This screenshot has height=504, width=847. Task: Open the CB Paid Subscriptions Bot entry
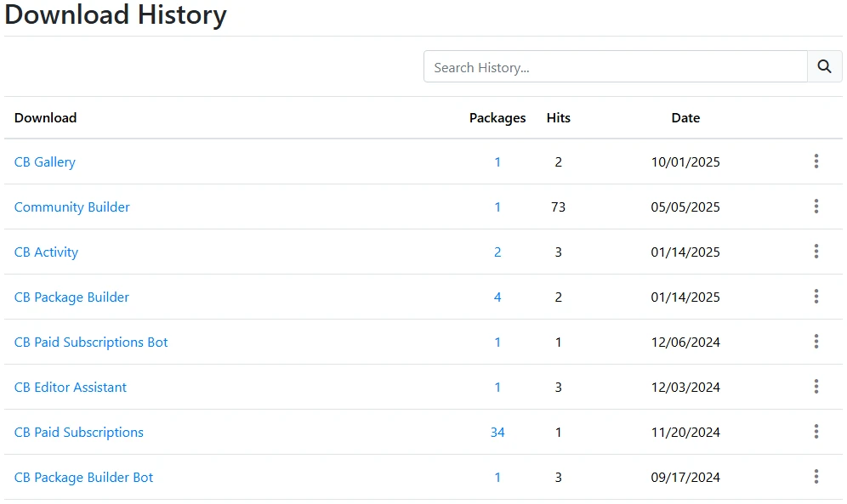(90, 342)
